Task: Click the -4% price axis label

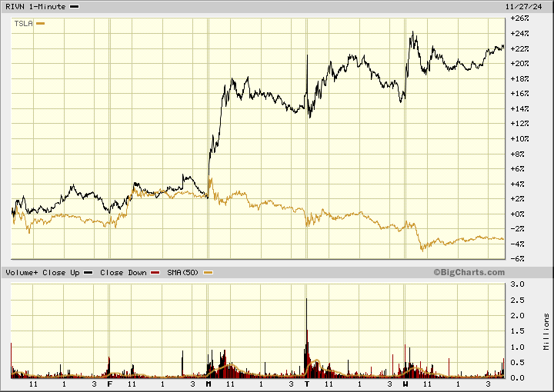Action: [518, 244]
